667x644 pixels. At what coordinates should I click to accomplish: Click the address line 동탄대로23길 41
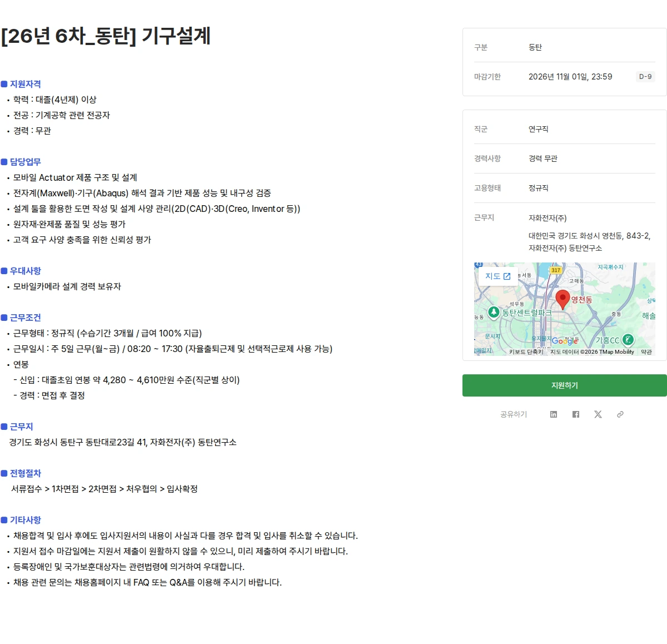[x=123, y=442]
